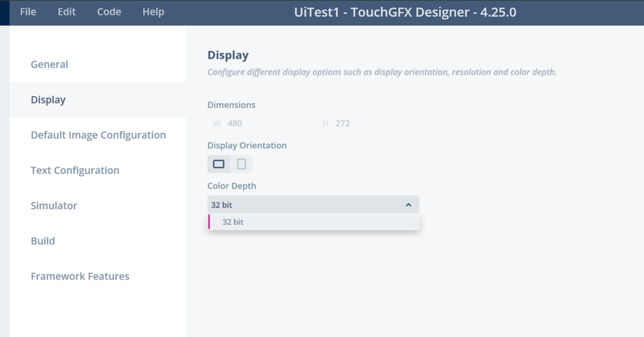
Task: Select landscape display orientation icon
Action: click(219, 164)
